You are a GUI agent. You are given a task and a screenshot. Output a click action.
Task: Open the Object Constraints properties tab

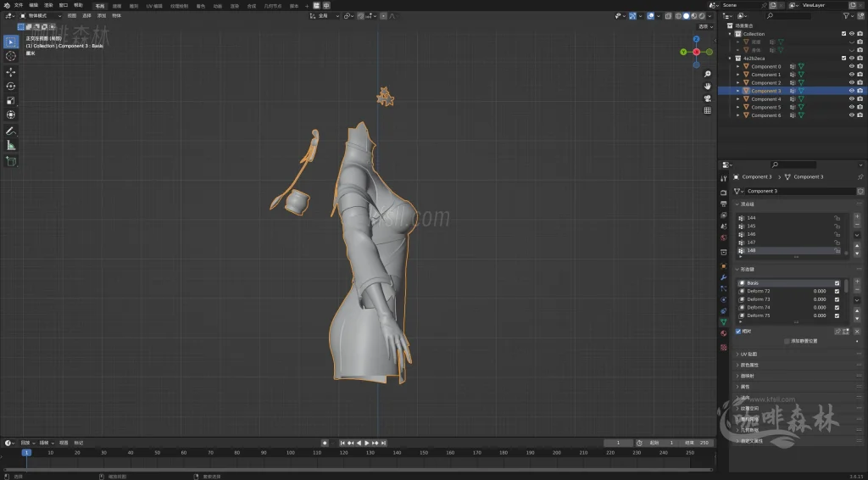point(724,310)
